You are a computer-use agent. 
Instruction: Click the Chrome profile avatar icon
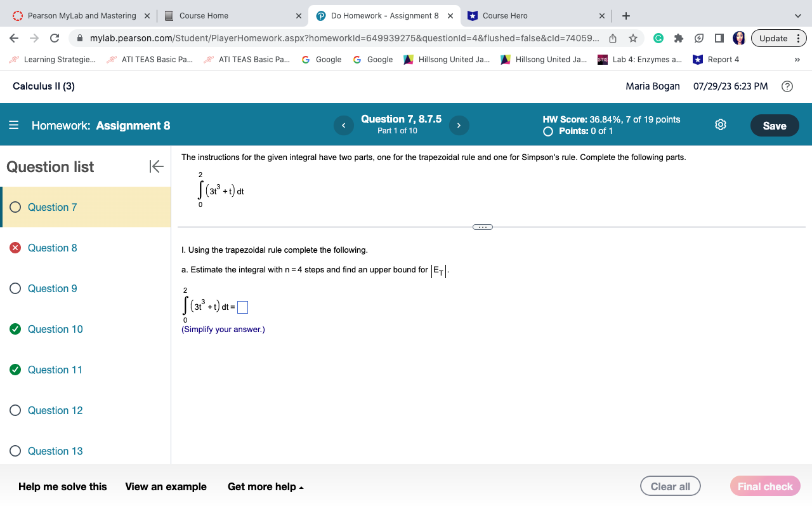pos(738,38)
